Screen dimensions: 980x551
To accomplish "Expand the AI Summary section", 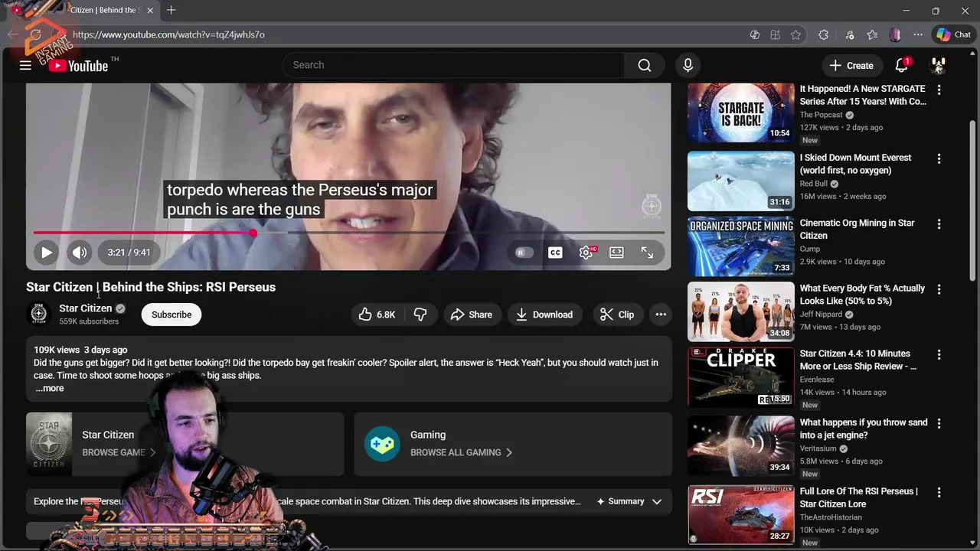I will (x=629, y=501).
